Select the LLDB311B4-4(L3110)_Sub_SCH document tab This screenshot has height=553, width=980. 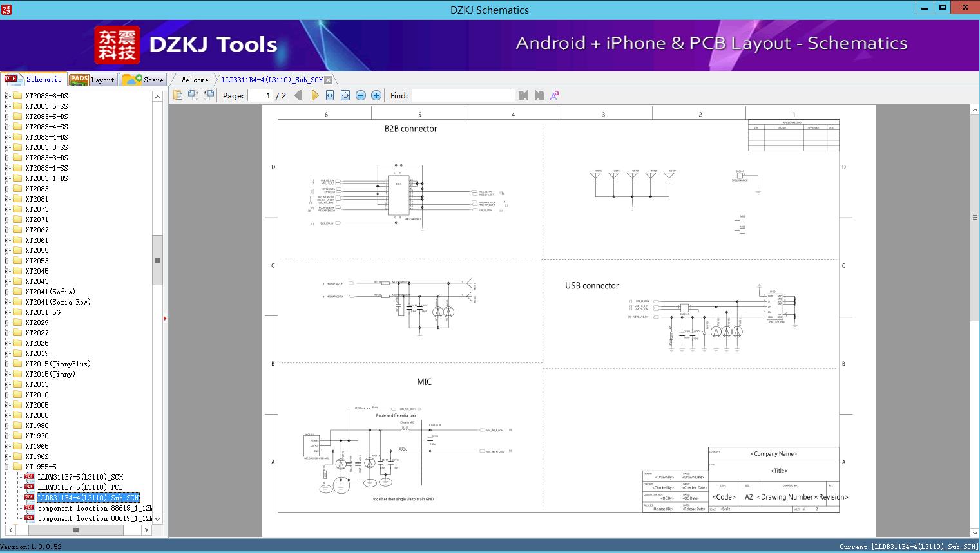click(272, 80)
